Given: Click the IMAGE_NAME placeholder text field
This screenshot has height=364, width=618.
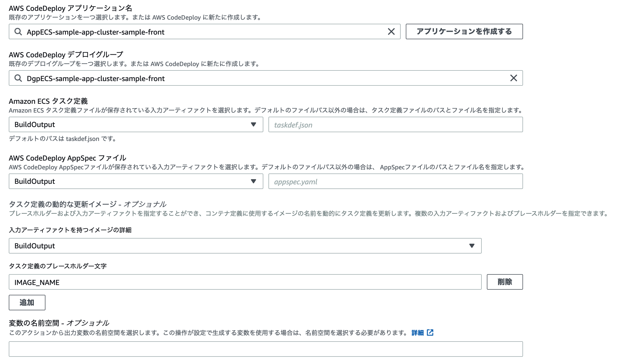Looking at the screenshot, I should click(x=245, y=282).
